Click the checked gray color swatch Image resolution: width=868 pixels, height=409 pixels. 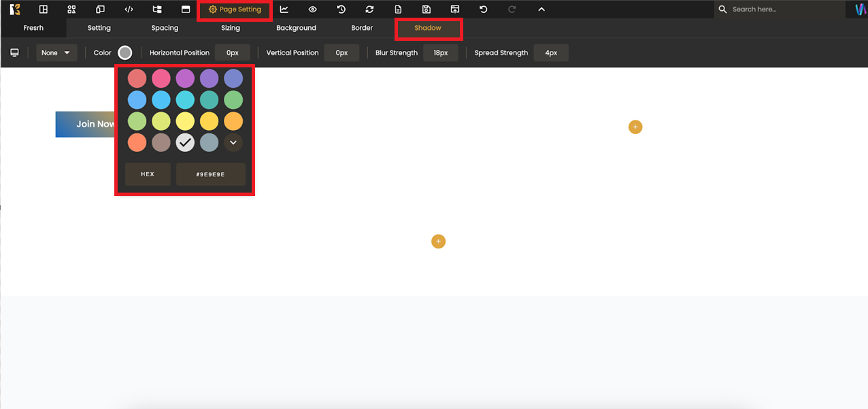tap(185, 142)
